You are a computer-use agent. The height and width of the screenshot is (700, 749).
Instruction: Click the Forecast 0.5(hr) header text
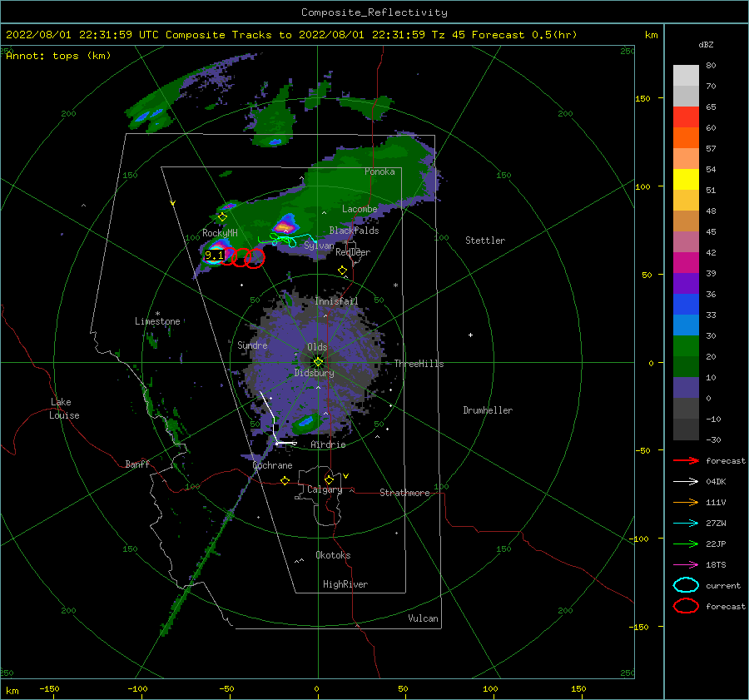pyautogui.click(x=524, y=35)
